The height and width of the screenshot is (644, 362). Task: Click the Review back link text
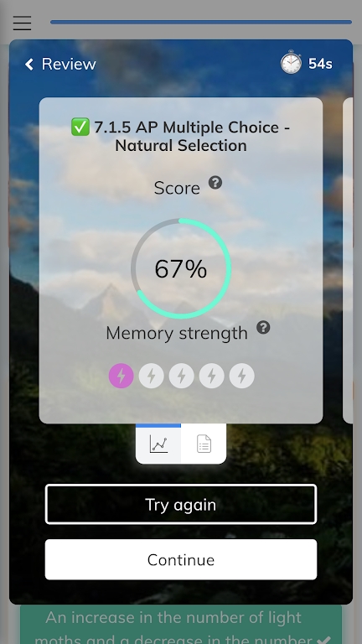[69, 64]
